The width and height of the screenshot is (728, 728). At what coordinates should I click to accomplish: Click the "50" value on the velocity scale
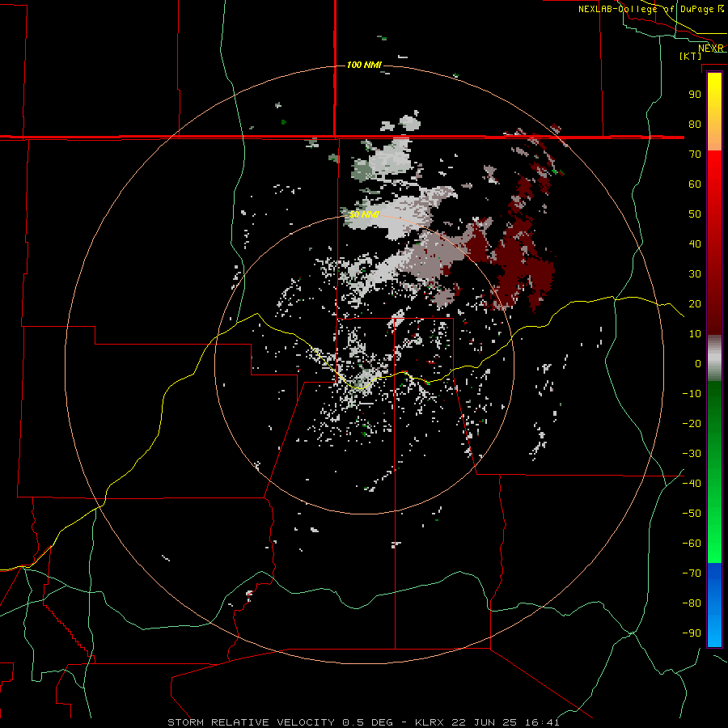[695, 214]
